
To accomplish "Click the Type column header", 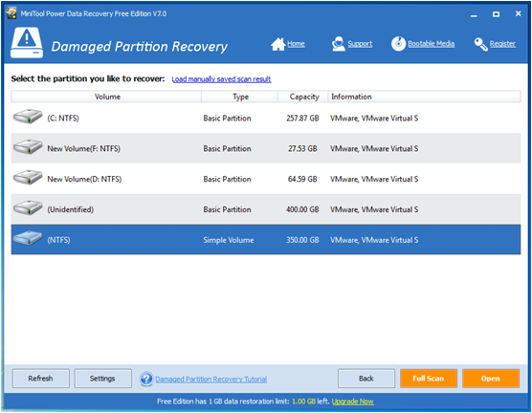I will [x=239, y=97].
